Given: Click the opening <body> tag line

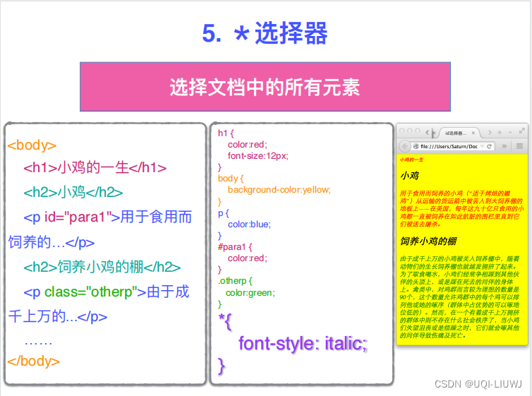Looking at the screenshot, I should pyautogui.click(x=32, y=145).
